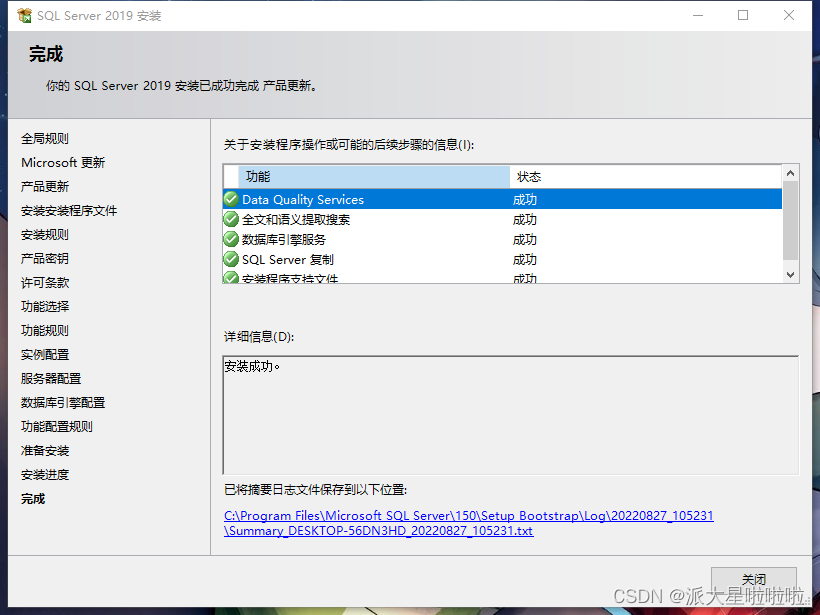820x615 pixels.
Task: Click the feature list scroll up arrow
Action: 790,173
